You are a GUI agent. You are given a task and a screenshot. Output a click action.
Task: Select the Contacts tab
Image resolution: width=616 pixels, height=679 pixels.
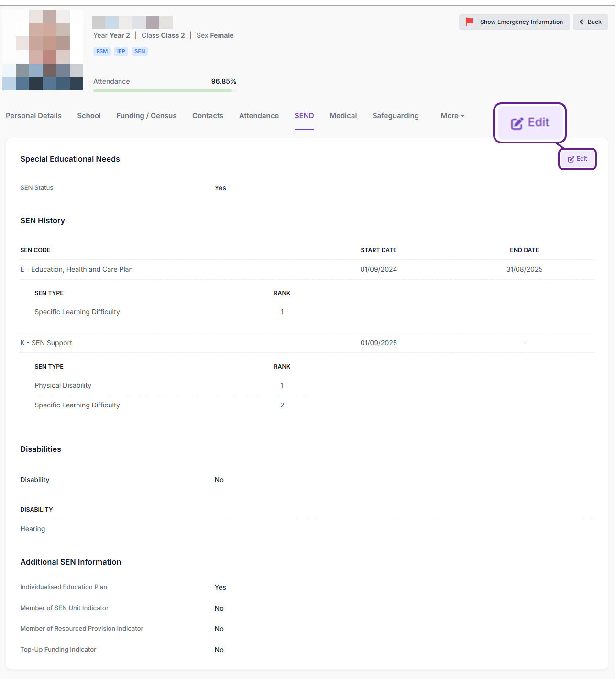[208, 116]
